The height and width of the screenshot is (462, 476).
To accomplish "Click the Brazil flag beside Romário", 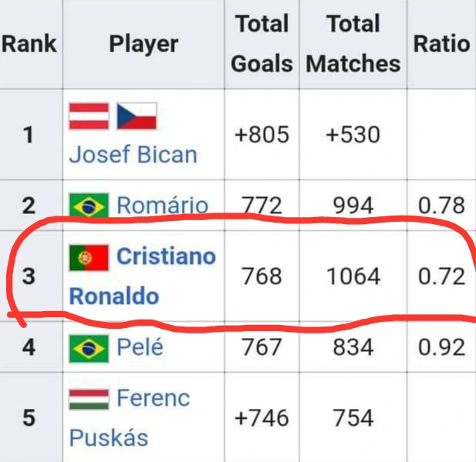I will [89, 206].
